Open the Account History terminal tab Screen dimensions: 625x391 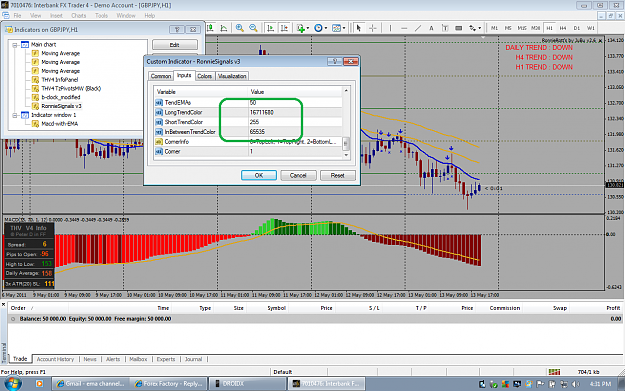55,359
